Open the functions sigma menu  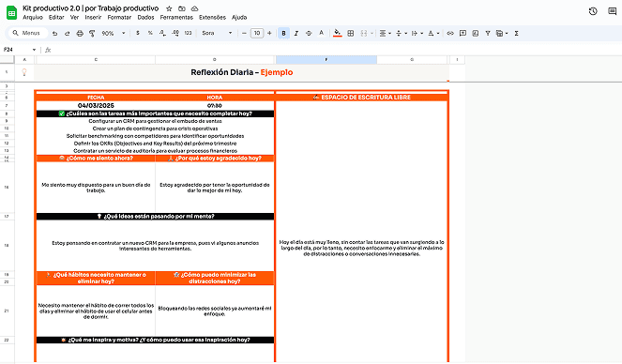point(516,34)
